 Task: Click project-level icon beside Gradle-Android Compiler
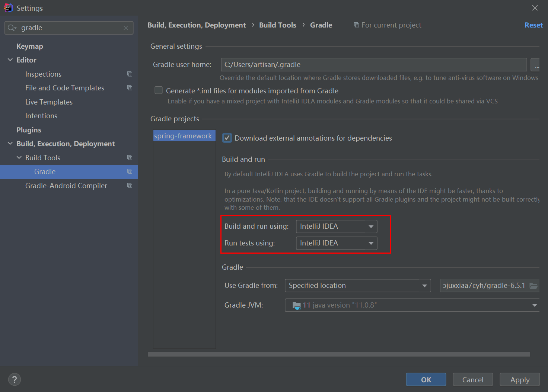[x=130, y=186]
